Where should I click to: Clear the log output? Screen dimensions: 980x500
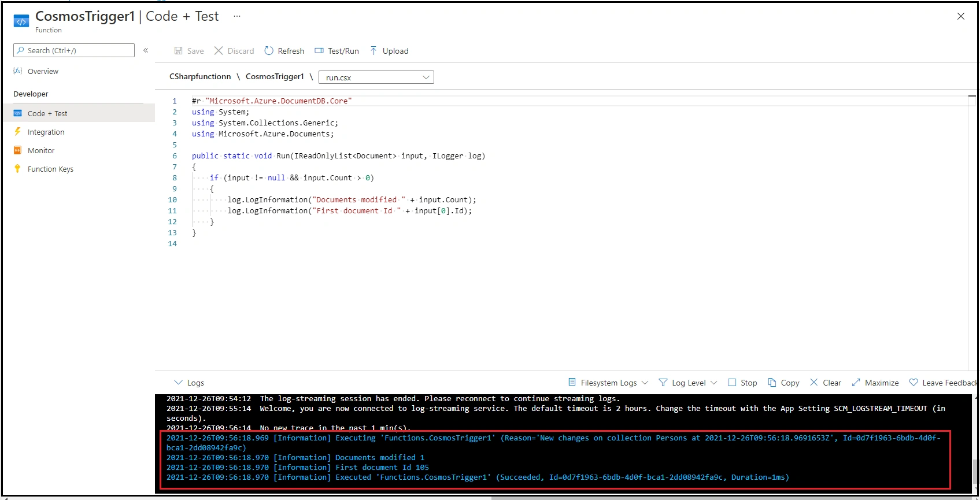pyautogui.click(x=832, y=383)
